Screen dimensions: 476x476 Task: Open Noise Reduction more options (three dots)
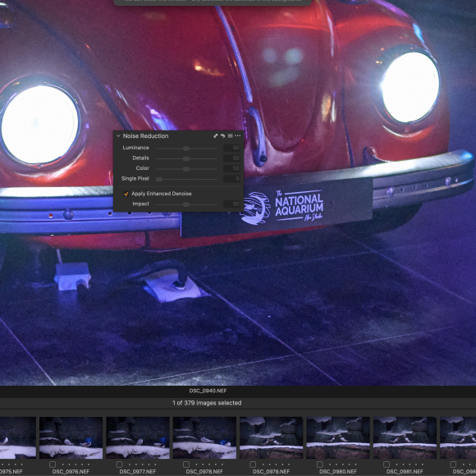[238, 135]
